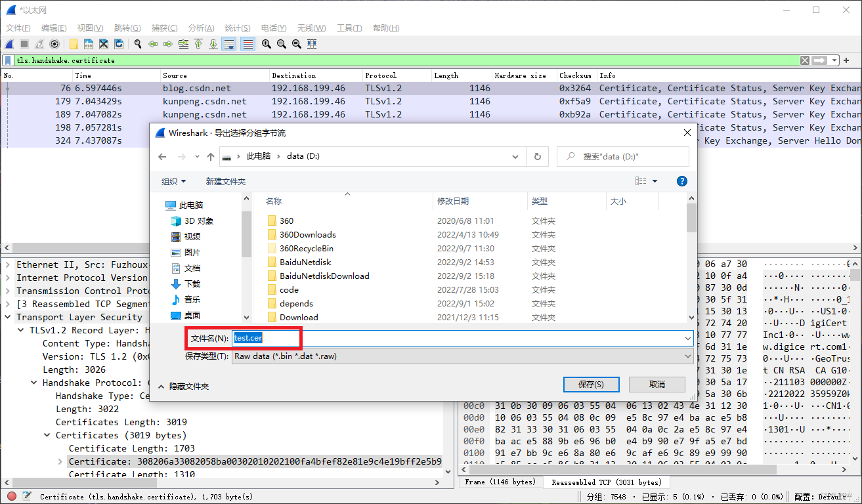Viewport: 862px width, 504px height.
Task: Expand the Ethernet II tree node
Action: (x=8, y=264)
